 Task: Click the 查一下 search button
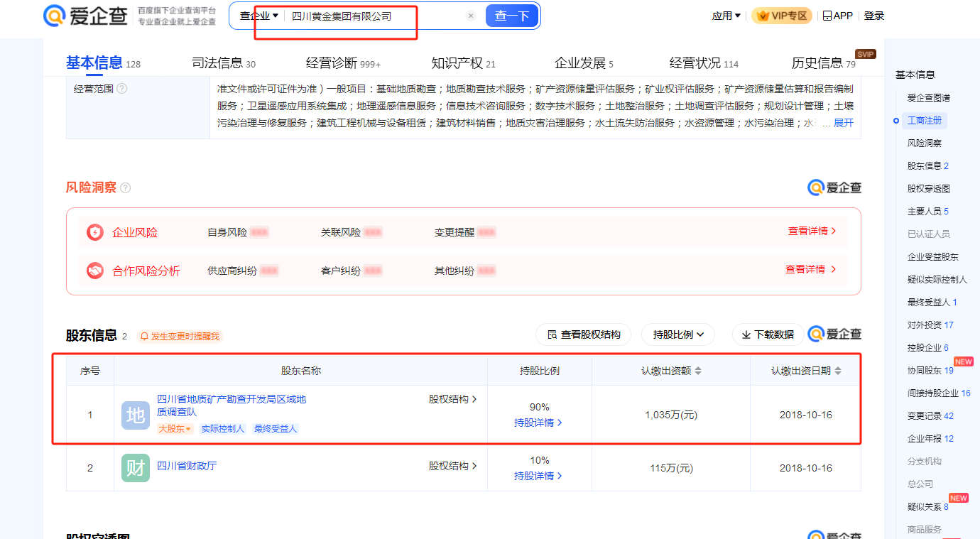(x=511, y=16)
